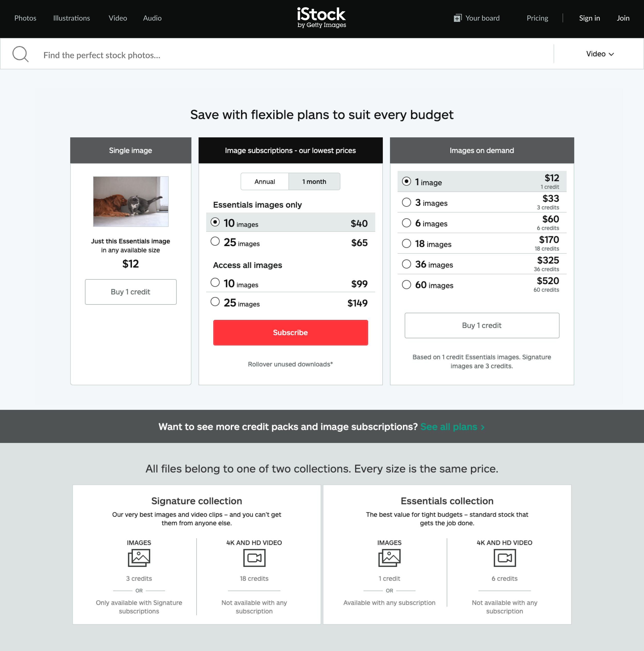Open Photos in top navigation

pos(25,18)
